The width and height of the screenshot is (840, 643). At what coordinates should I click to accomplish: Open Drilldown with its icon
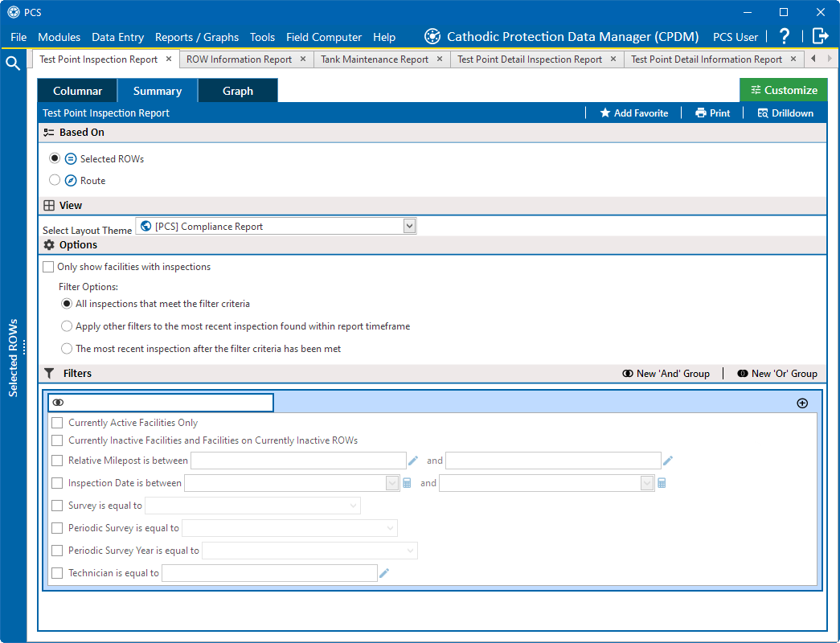(x=764, y=113)
